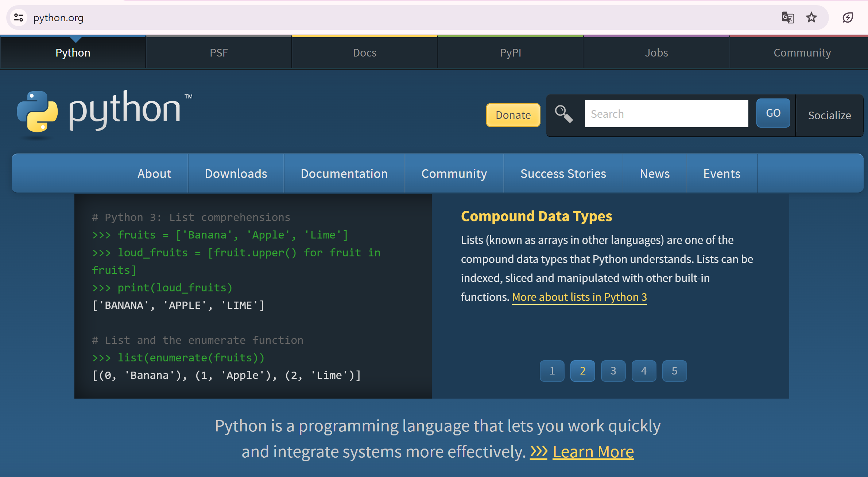
Task: Select the PyPI tab
Action: point(510,52)
